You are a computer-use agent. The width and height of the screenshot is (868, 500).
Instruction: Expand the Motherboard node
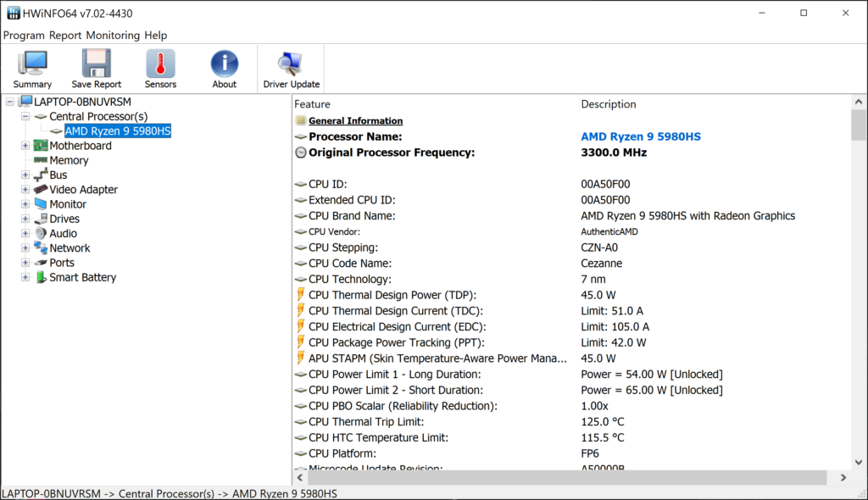[25, 146]
